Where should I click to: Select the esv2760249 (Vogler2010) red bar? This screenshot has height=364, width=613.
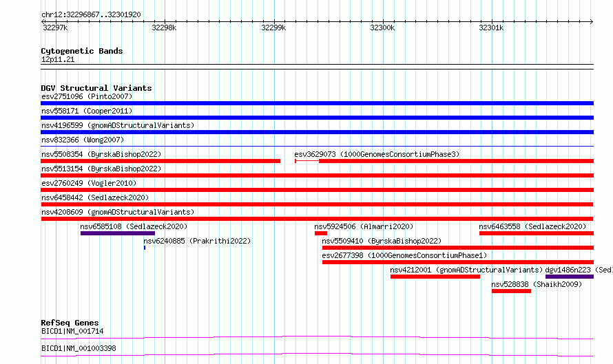[x=317, y=190]
